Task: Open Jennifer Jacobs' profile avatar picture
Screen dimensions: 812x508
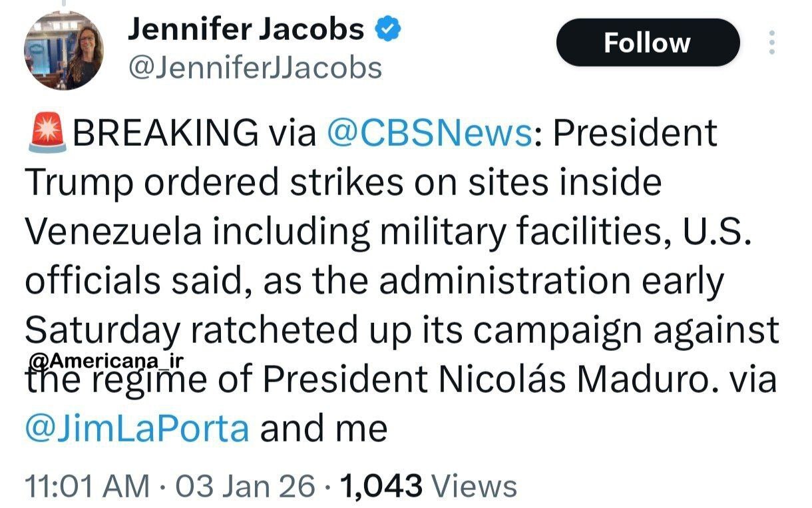Action: pos(64,50)
